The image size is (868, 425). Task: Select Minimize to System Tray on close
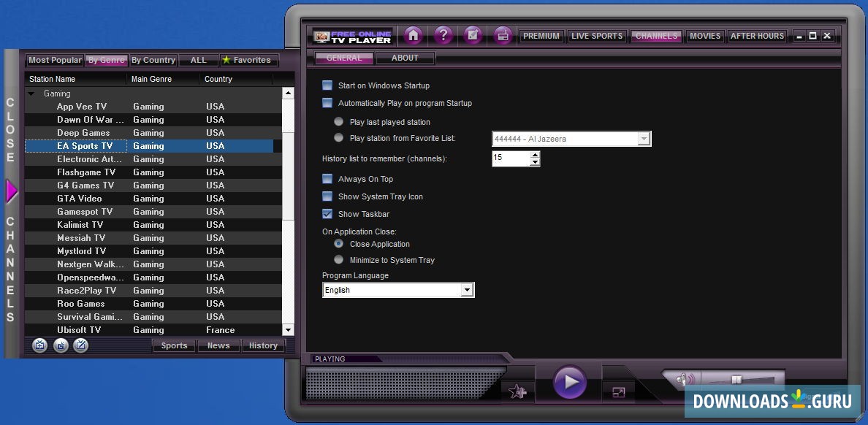[338, 259]
